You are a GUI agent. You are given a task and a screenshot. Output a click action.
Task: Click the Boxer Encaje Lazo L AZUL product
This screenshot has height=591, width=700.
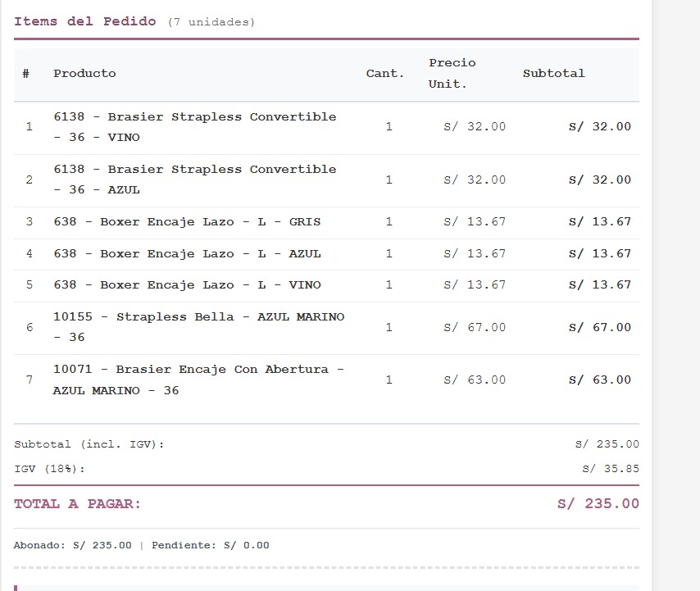tap(187, 254)
